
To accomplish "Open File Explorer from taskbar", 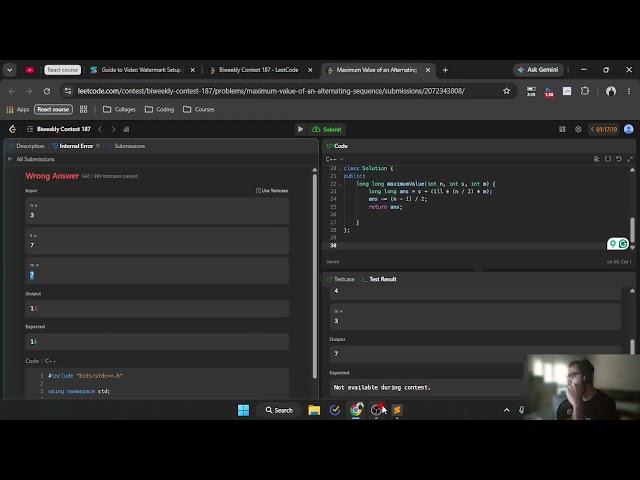I will (x=314, y=410).
